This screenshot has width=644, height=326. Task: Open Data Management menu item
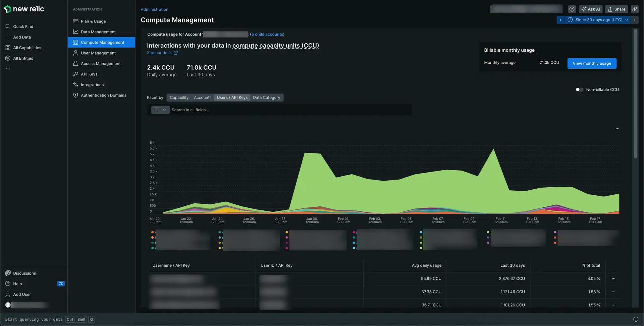(101, 31)
